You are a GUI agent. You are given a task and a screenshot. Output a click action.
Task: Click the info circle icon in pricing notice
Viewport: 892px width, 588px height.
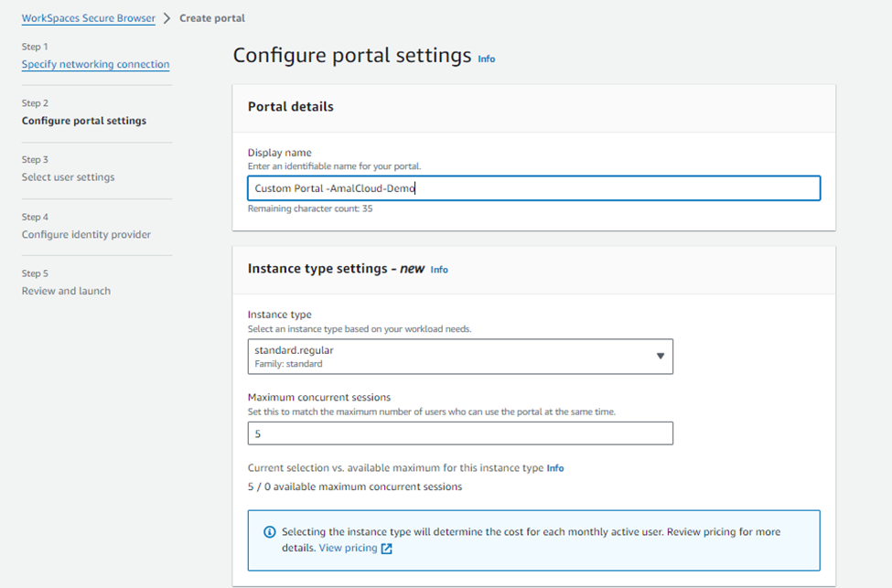click(270, 532)
